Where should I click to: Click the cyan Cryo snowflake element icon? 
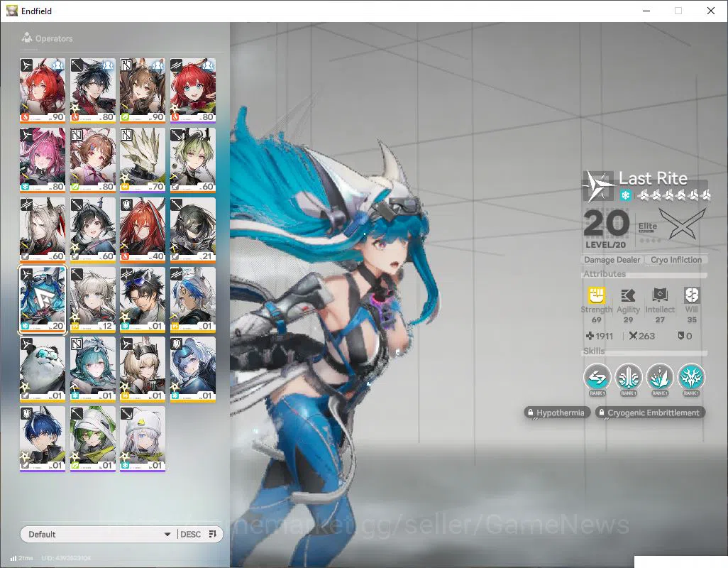[625, 195]
